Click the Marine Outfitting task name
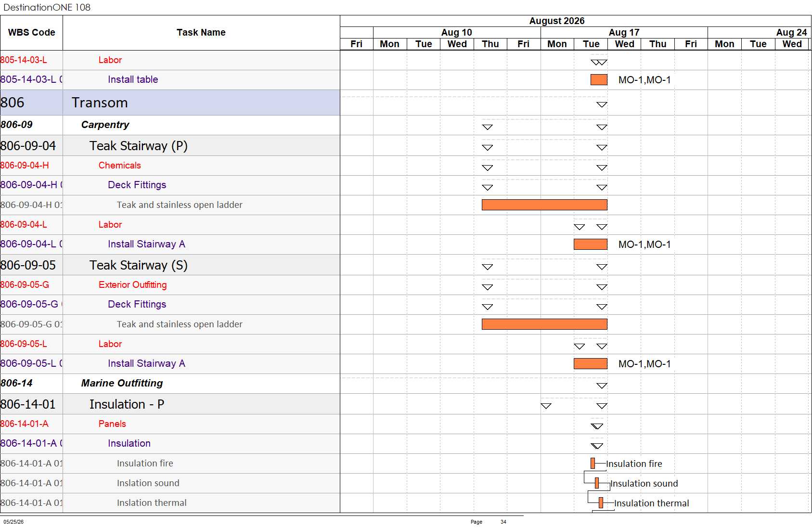812x528 pixels. tap(122, 383)
